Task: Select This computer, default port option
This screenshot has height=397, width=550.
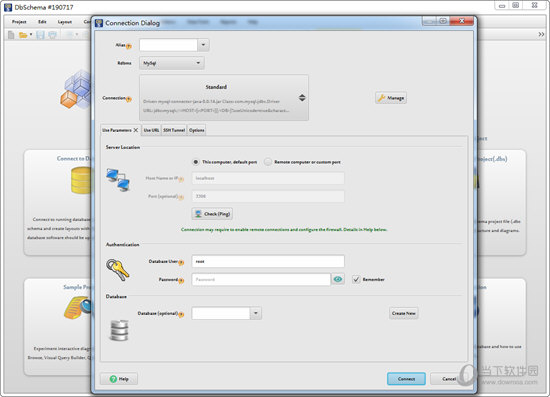Action: [196, 162]
